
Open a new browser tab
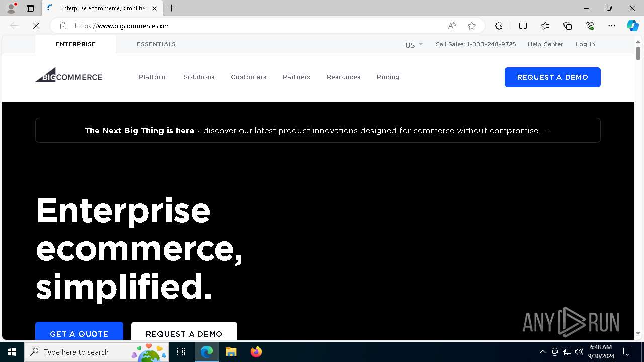click(172, 8)
